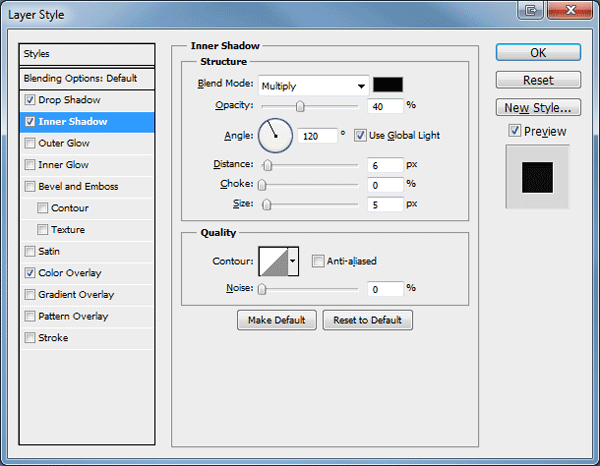
Task: Open the Contour picker dropdown arrow
Action: click(x=293, y=261)
